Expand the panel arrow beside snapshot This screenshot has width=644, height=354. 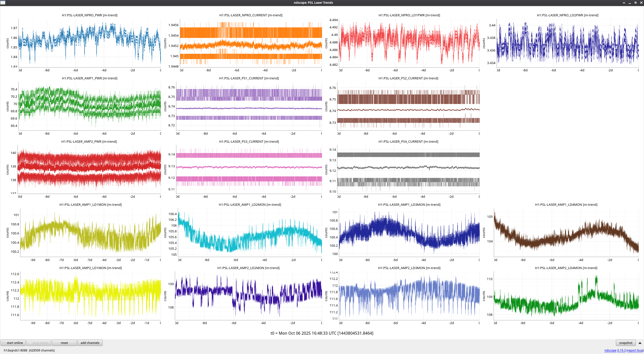[x=640, y=343]
